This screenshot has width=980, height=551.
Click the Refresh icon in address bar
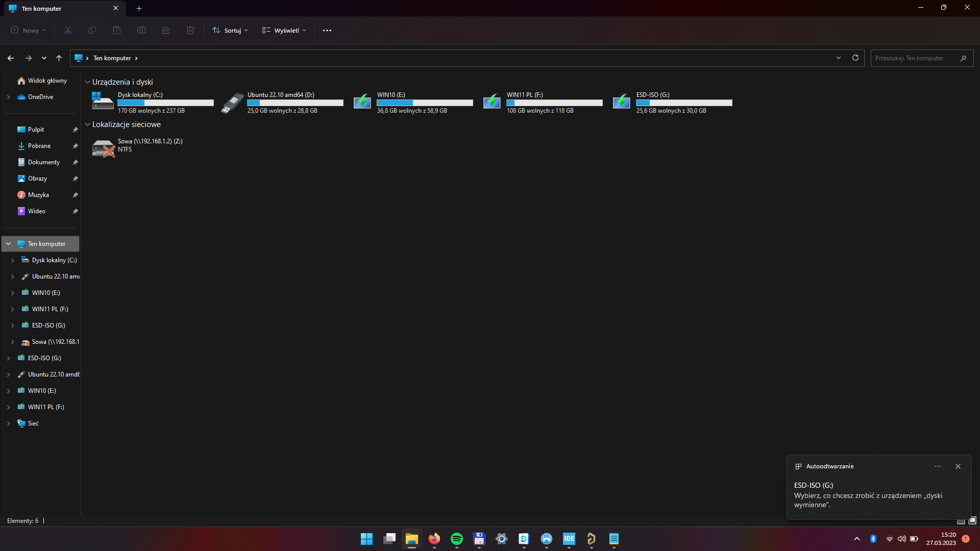tap(855, 58)
